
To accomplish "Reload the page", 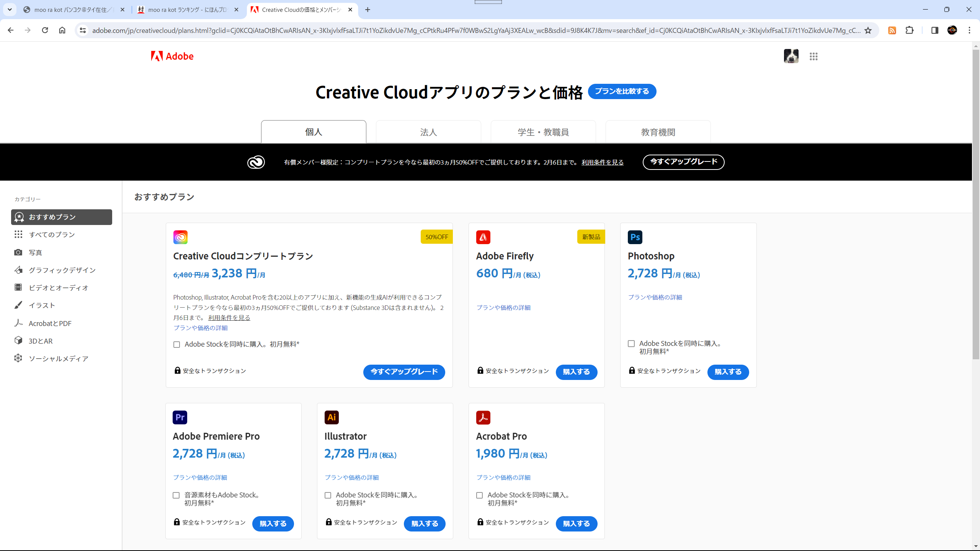I will coord(45,30).
